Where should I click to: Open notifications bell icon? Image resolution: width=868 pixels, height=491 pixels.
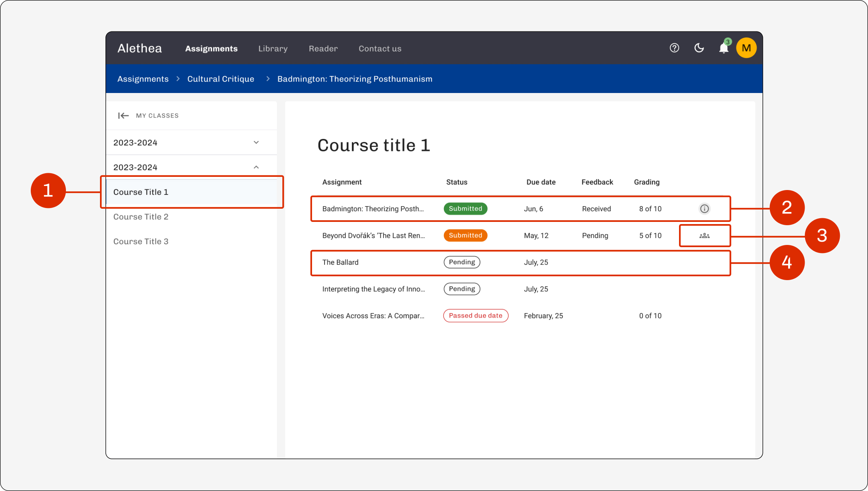click(x=724, y=48)
